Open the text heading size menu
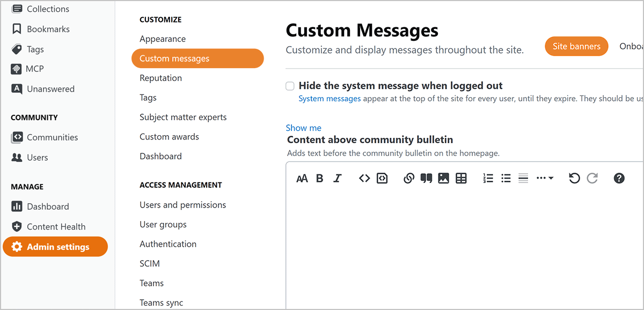644x310 pixels. pyautogui.click(x=302, y=179)
